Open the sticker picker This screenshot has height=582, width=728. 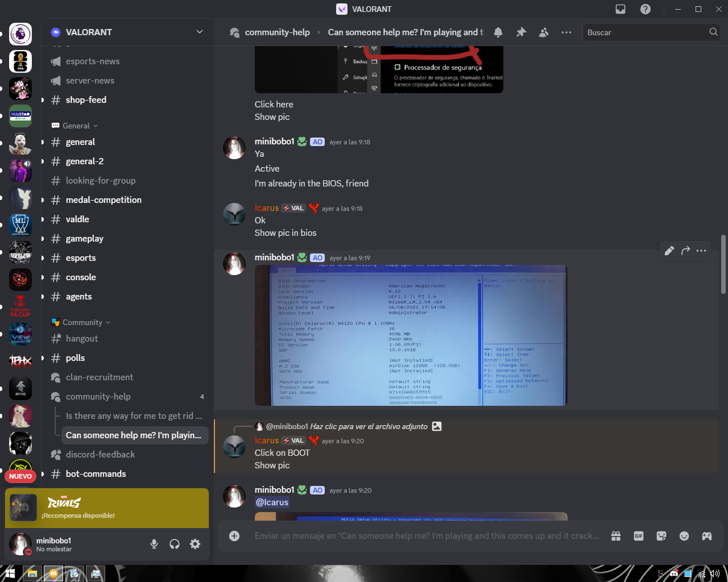pyautogui.click(x=661, y=535)
